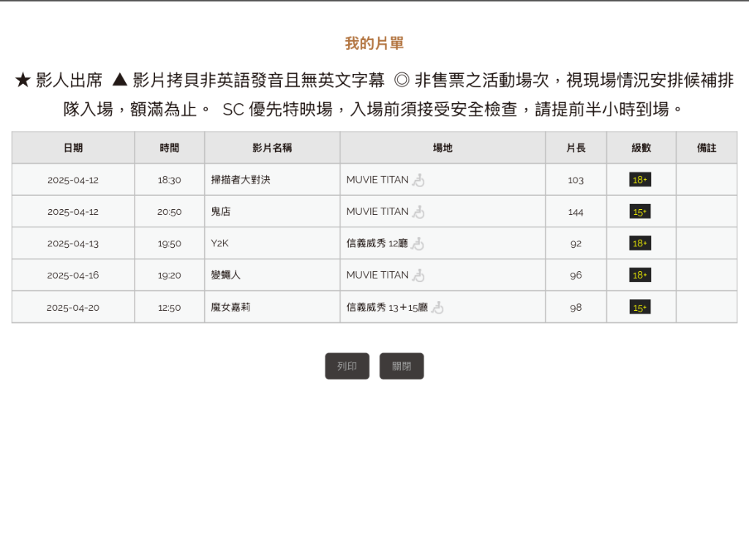
Task: Click runtime 103 cell
Action: point(576,180)
